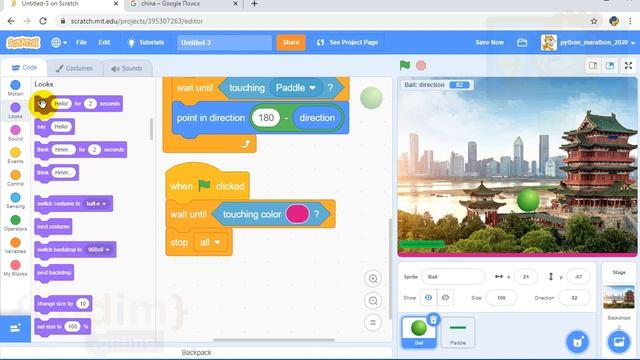The height and width of the screenshot is (360, 640).
Task: Open python_marathon_2020 account menu
Action: pyautogui.click(x=588, y=42)
